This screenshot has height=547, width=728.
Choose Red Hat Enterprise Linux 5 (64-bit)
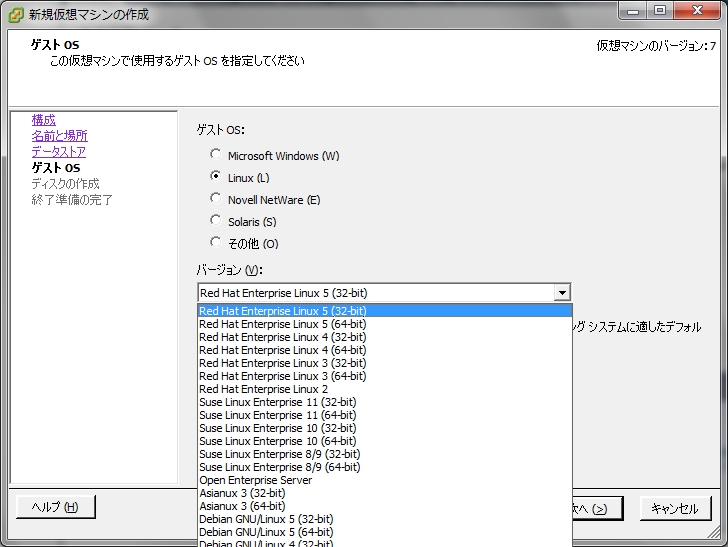[385, 324]
